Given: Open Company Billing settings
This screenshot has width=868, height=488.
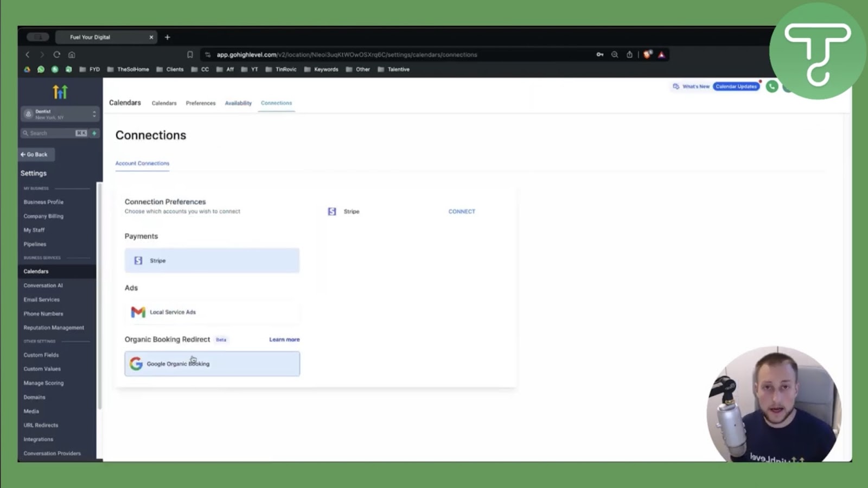Looking at the screenshot, I should 43,216.
